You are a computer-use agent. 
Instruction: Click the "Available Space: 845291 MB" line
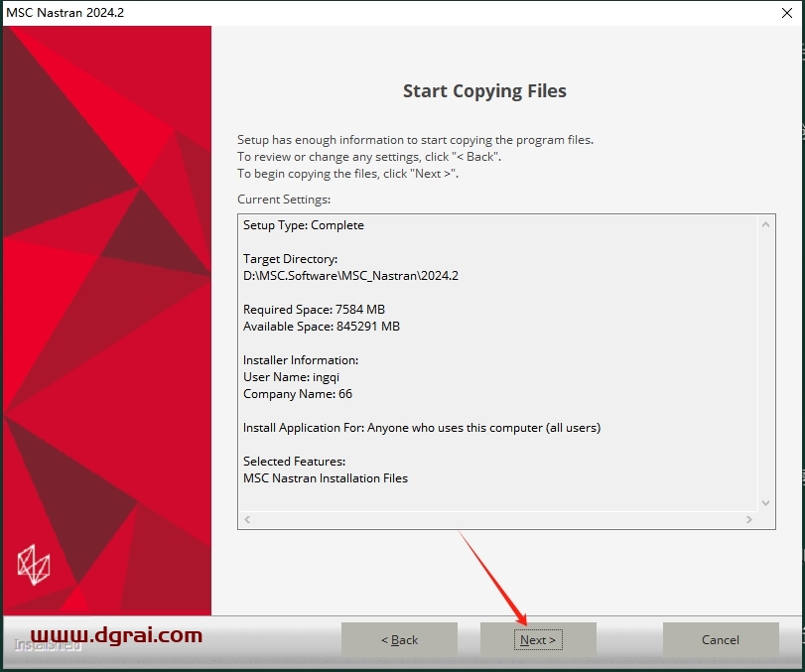coord(322,326)
